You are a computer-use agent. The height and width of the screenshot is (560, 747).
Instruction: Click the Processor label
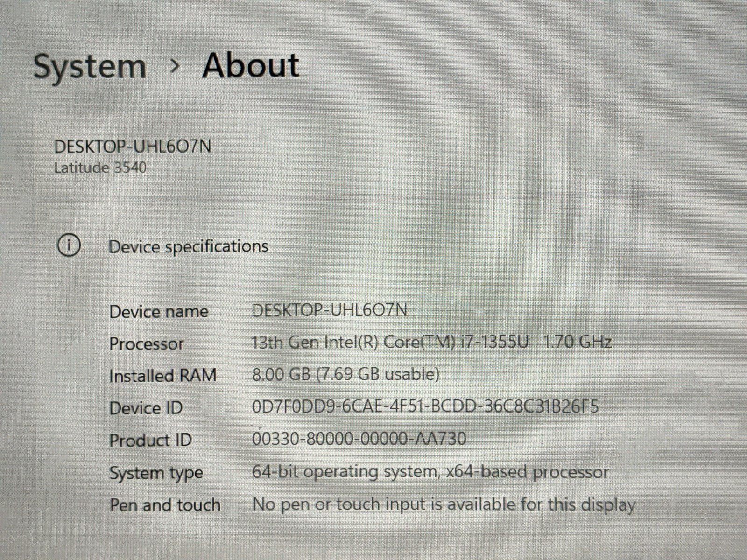pyautogui.click(x=146, y=344)
